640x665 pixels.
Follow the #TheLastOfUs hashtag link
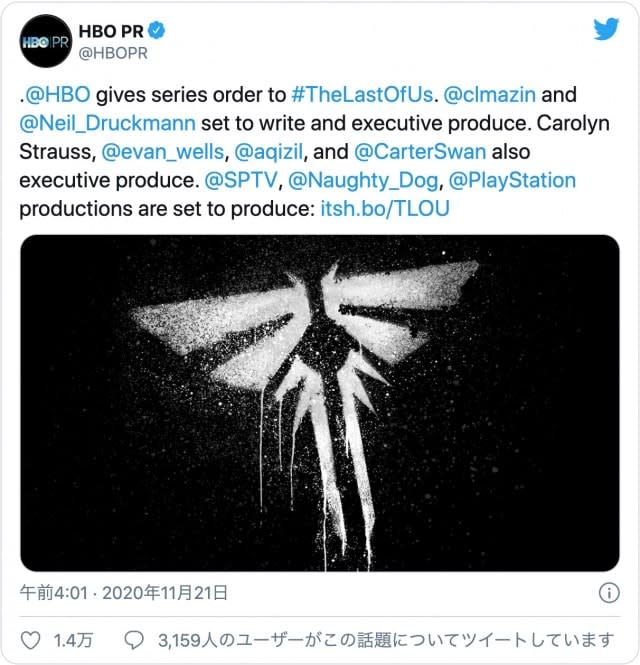point(362,94)
